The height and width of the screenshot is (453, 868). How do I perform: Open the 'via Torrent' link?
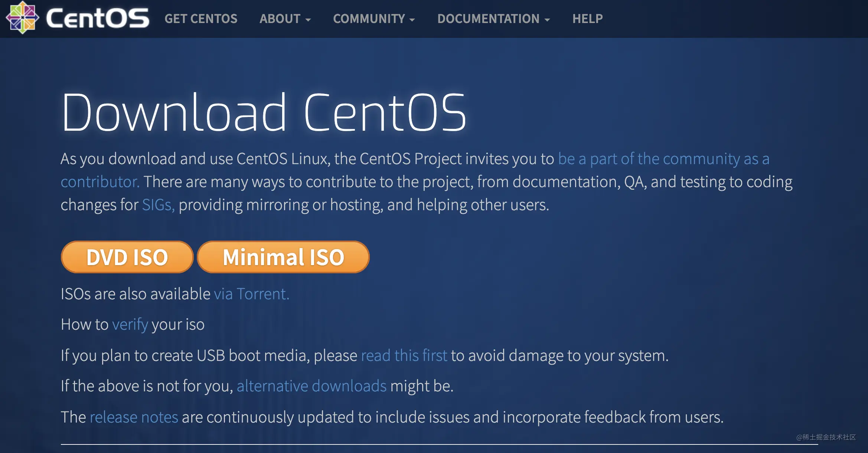point(251,294)
